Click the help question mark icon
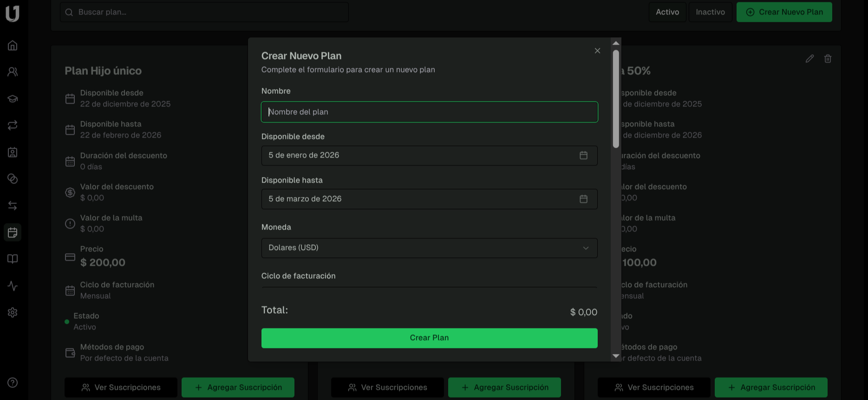Screen dimensions: 868x400 13,382
